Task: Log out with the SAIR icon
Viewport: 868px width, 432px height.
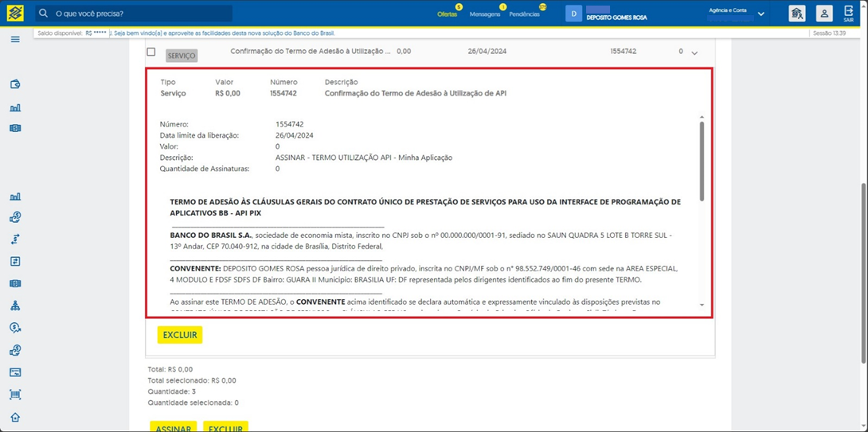Action: pos(849,14)
